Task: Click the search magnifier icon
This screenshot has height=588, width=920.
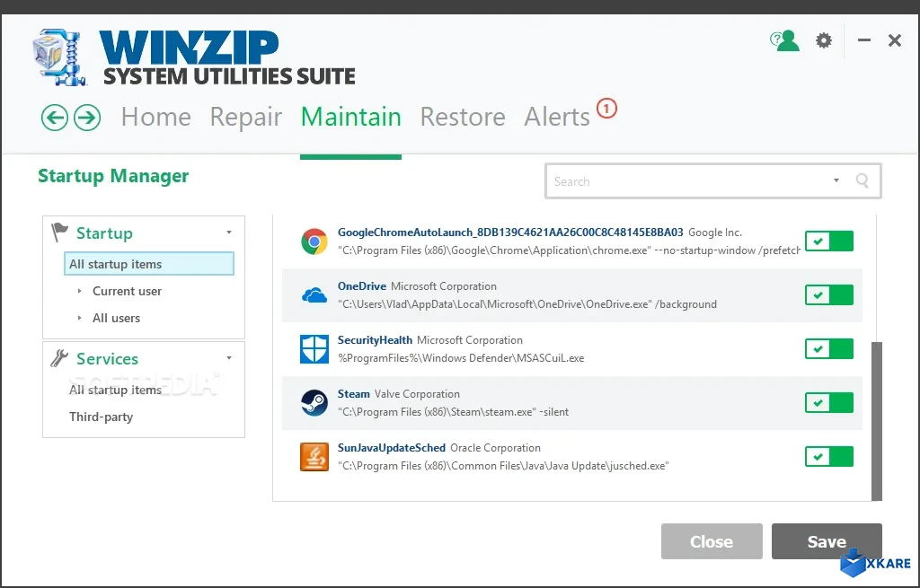Action: point(862,180)
